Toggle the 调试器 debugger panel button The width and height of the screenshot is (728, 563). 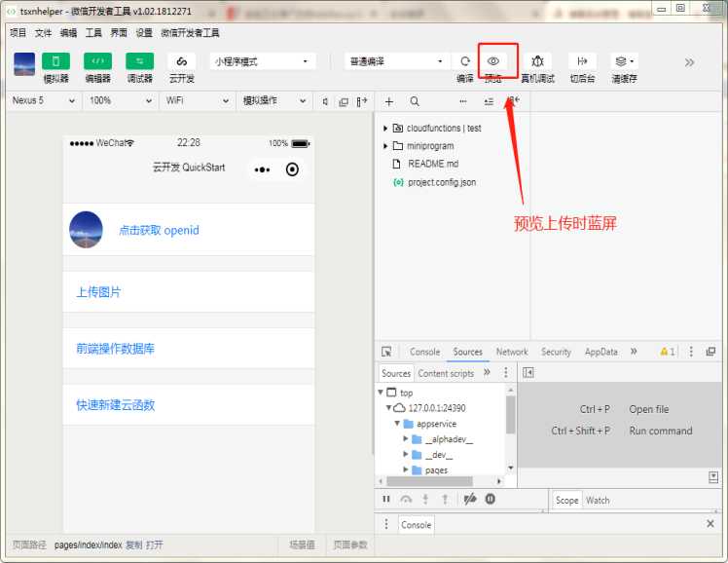point(139,61)
